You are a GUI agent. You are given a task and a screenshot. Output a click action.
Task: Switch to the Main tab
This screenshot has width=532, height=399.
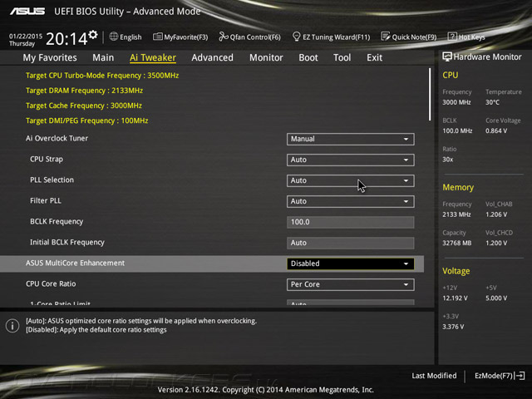tap(103, 57)
